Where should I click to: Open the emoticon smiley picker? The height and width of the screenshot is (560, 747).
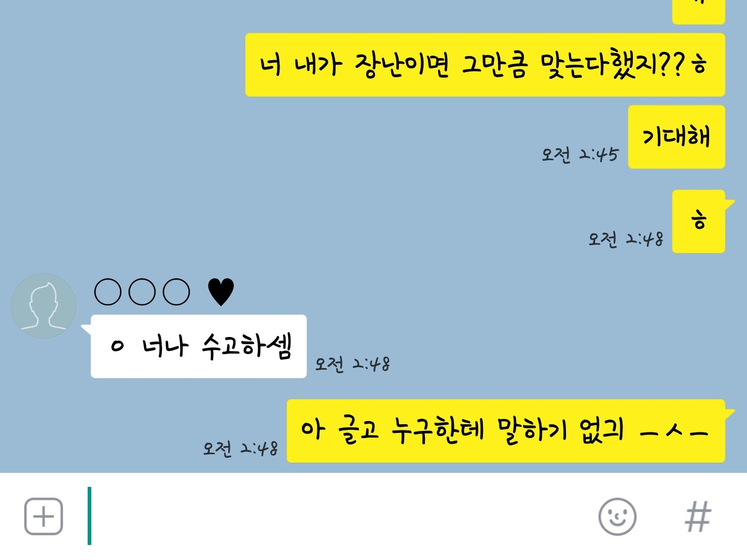pyautogui.click(x=617, y=516)
